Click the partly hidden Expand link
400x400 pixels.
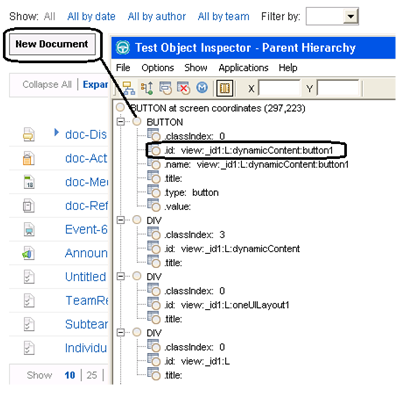95,85
